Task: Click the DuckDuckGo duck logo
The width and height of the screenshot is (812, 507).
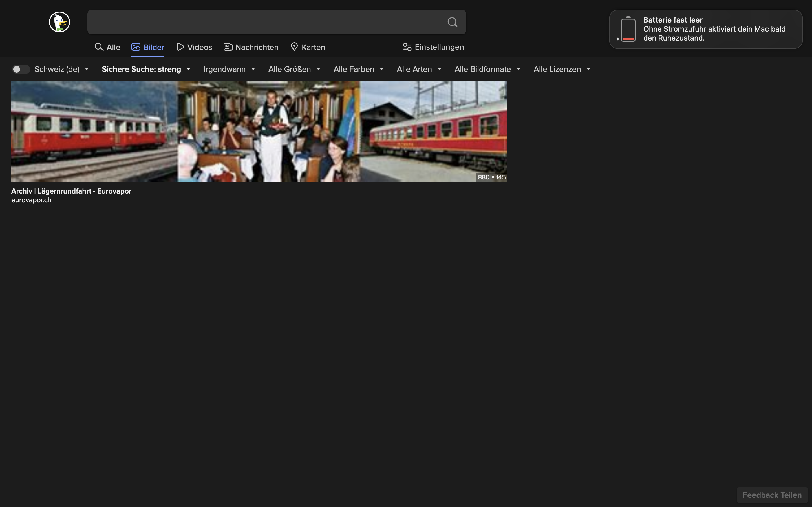Action: [x=59, y=22]
